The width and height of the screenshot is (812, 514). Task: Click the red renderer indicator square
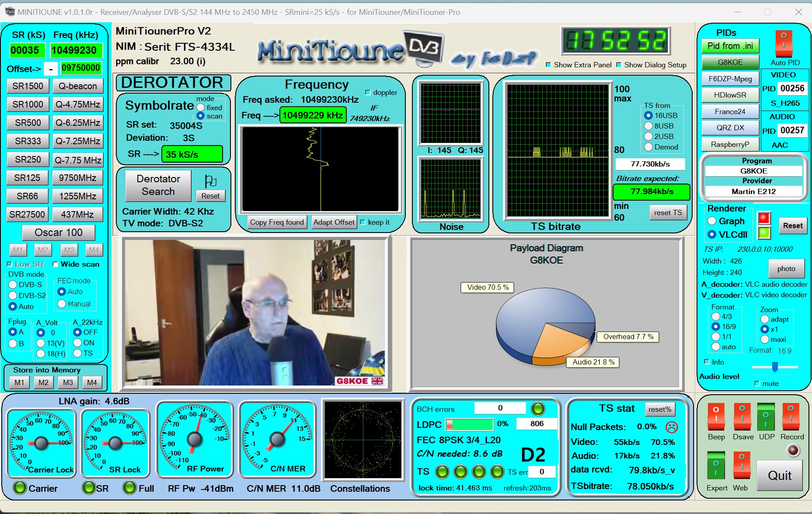pos(764,218)
